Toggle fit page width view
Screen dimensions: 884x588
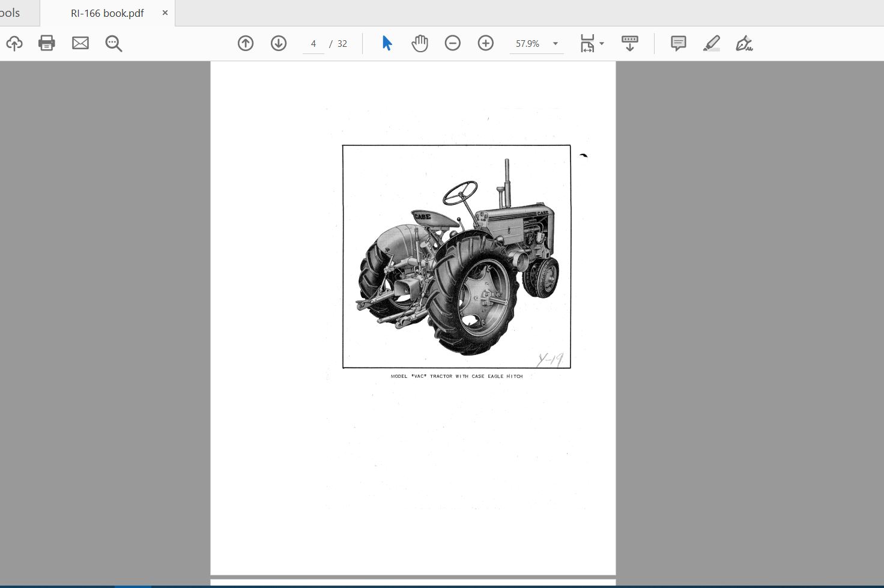587,43
